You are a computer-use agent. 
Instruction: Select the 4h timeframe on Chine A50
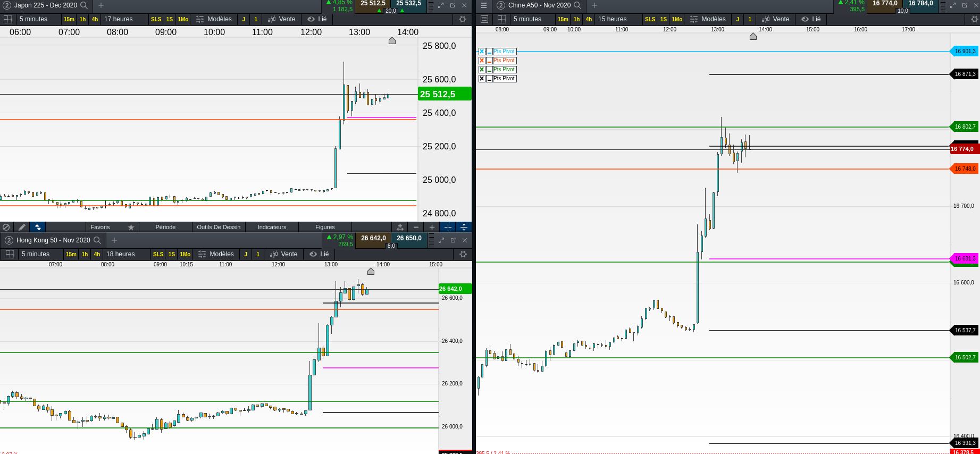click(589, 19)
